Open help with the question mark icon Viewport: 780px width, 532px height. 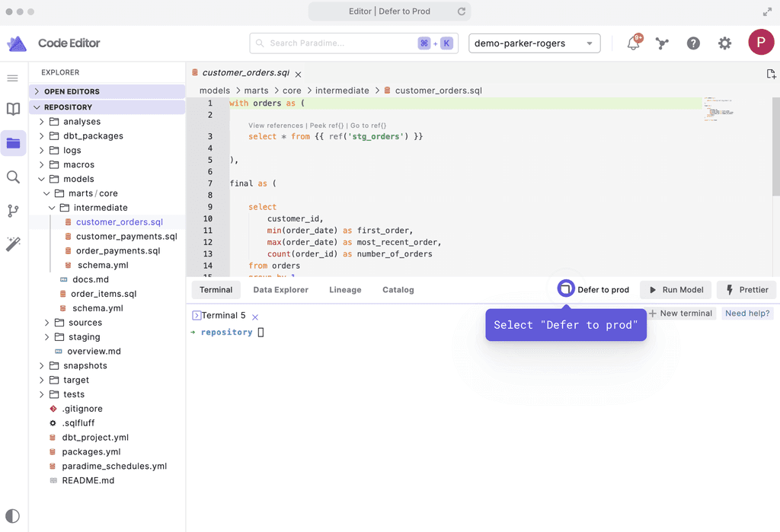click(x=693, y=43)
